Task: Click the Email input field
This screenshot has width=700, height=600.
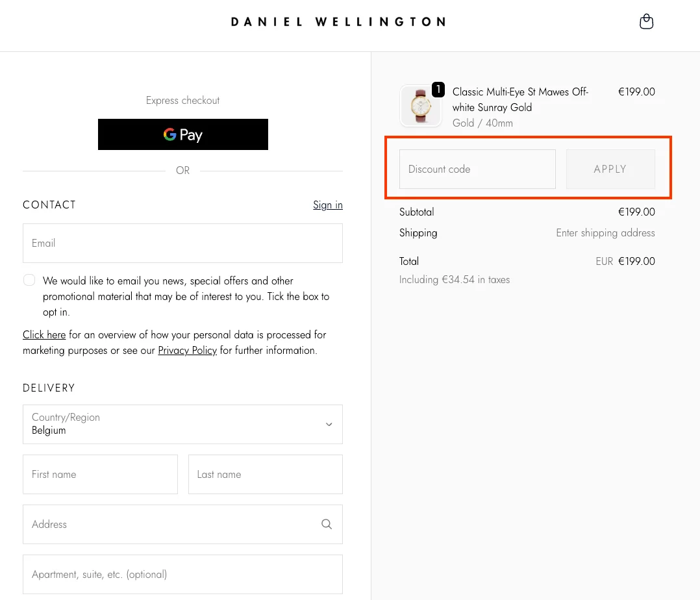Action: (x=182, y=243)
